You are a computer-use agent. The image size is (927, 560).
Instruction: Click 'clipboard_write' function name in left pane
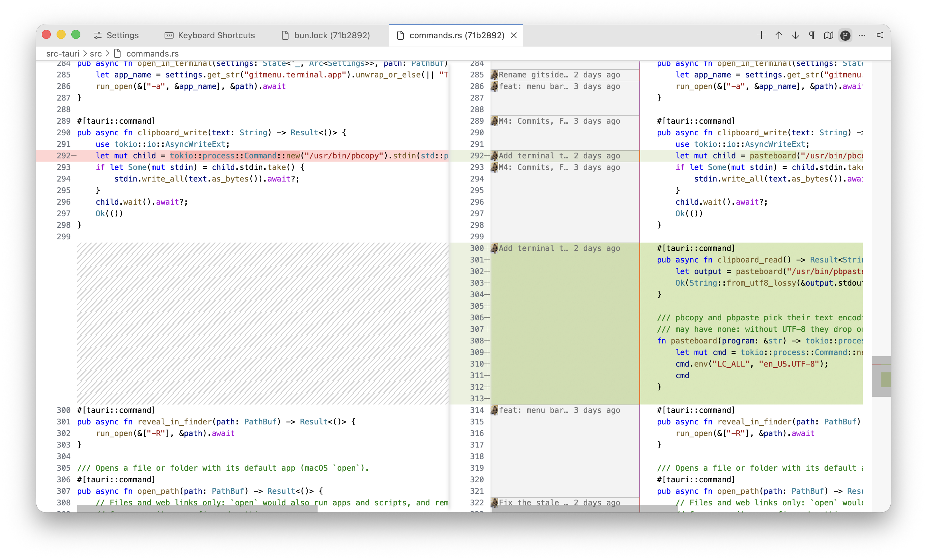(x=172, y=132)
